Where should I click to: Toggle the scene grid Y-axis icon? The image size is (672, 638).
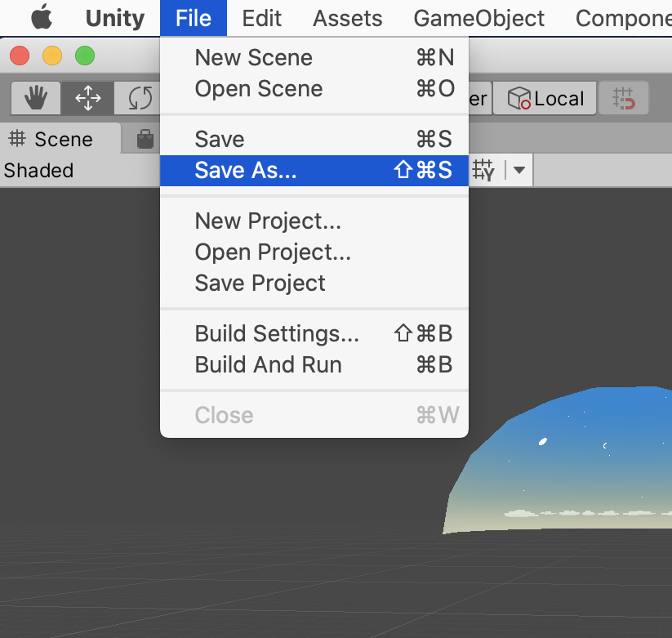pyautogui.click(x=483, y=170)
